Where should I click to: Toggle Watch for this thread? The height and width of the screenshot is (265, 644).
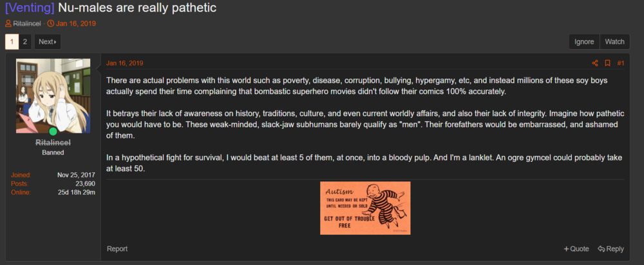(x=614, y=42)
